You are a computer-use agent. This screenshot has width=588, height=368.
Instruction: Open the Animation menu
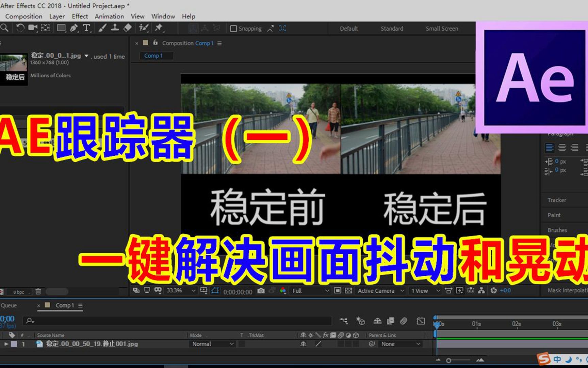tap(109, 16)
